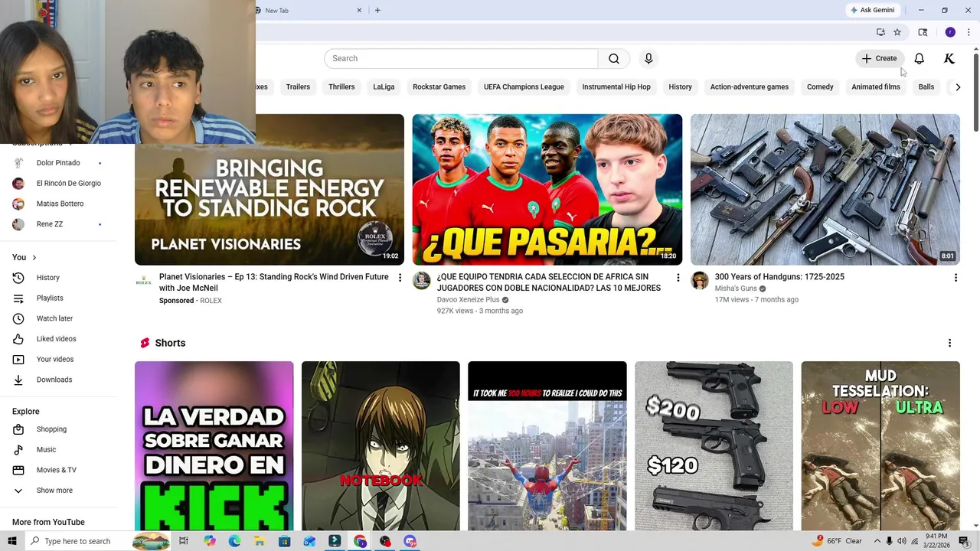Image resolution: width=980 pixels, height=551 pixels.
Task: Open options for Planet Visionaries video
Action: click(400, 278)
